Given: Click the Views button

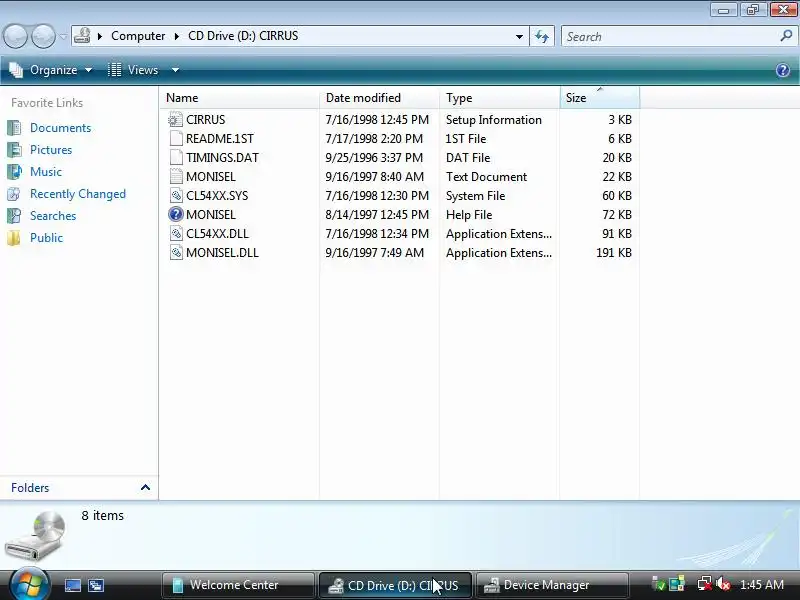Looking at the screenshot, I should point(134,70).
